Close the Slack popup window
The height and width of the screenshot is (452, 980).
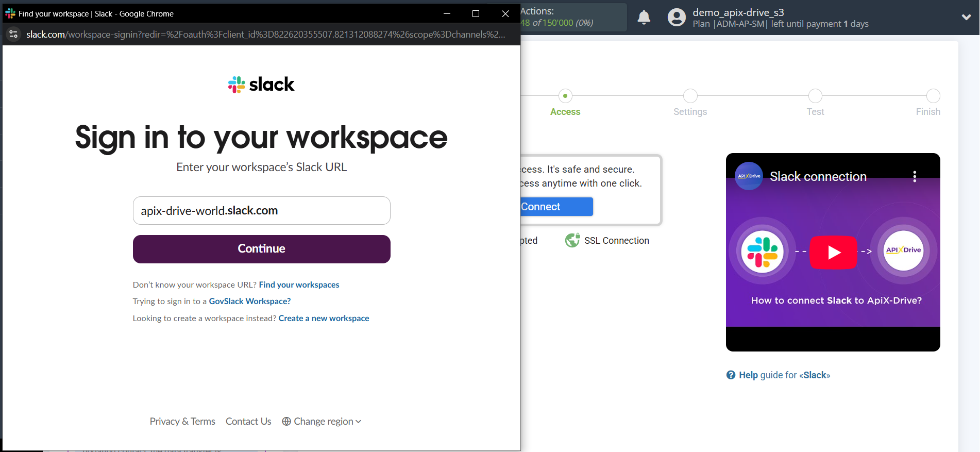tap(505, 13)
